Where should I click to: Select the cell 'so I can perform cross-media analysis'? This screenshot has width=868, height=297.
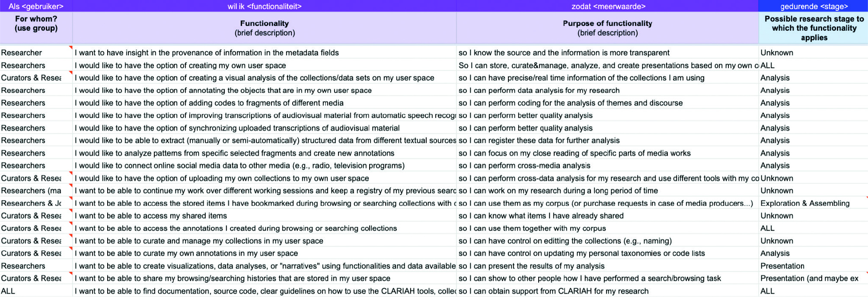(x=608, y=165)
